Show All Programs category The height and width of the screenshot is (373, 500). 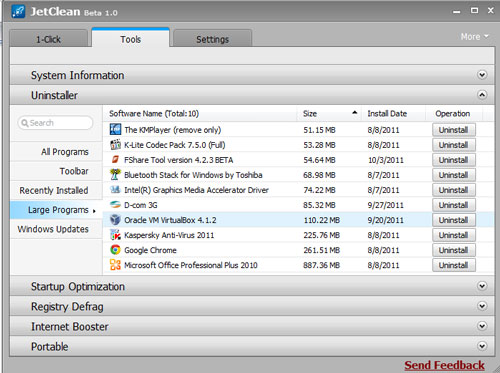pyautogui.click(x=56, y=152)
